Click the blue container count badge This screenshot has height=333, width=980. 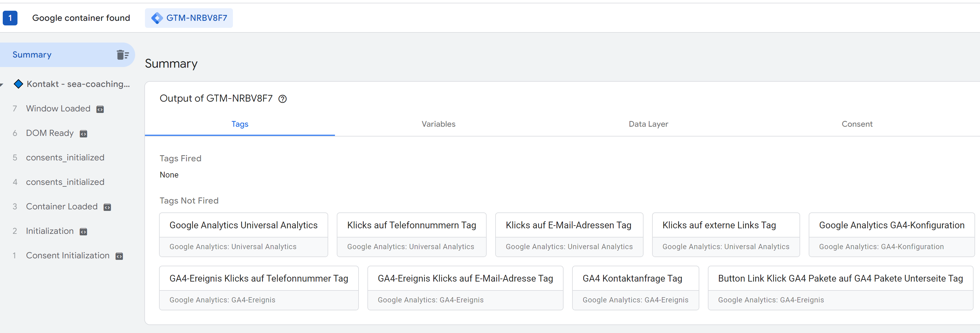click(x=10, y=18)
